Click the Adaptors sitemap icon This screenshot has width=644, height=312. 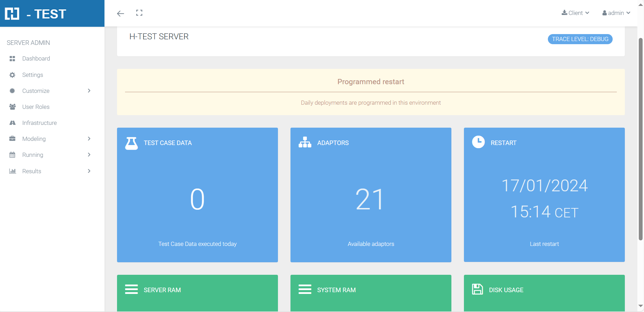coord(305,142)
